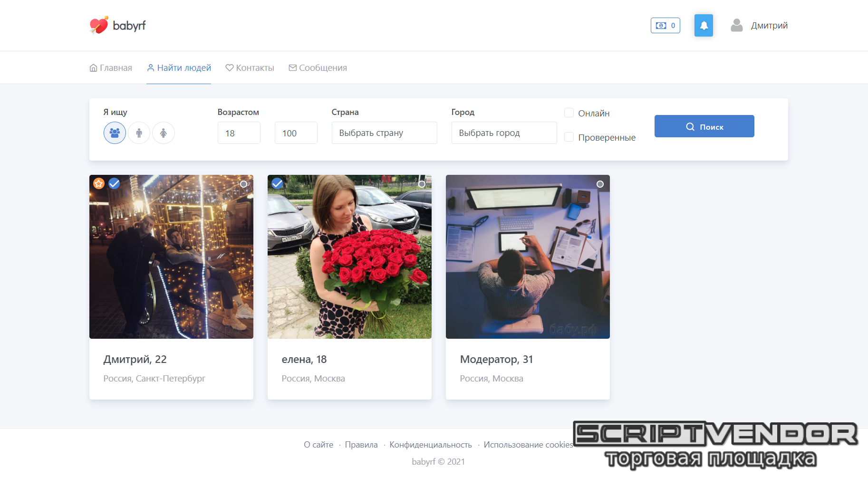
Task: Click Россия, Москва under Модератор
Action: tap(492, 379)
